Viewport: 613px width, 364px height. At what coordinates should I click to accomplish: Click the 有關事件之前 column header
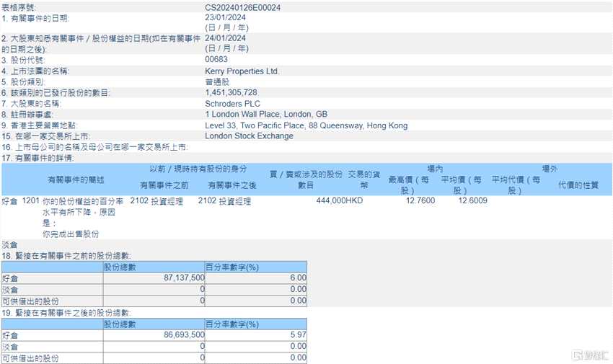point(164,185)
